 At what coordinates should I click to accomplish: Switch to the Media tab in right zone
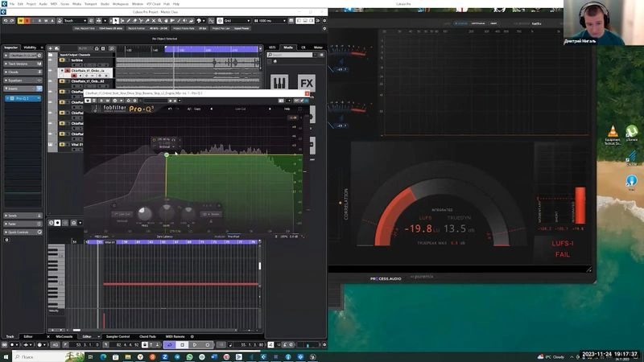(x=288, y=47)
